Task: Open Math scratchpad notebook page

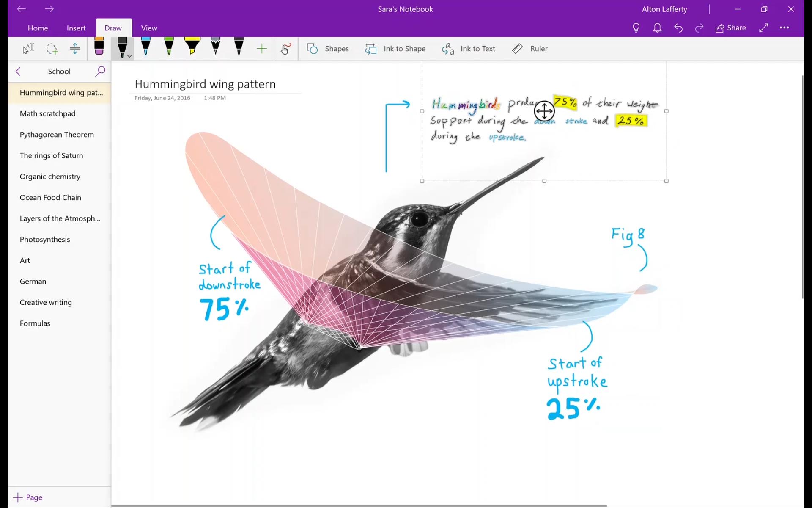Action: pyautogui.click(x=47, y=113)
